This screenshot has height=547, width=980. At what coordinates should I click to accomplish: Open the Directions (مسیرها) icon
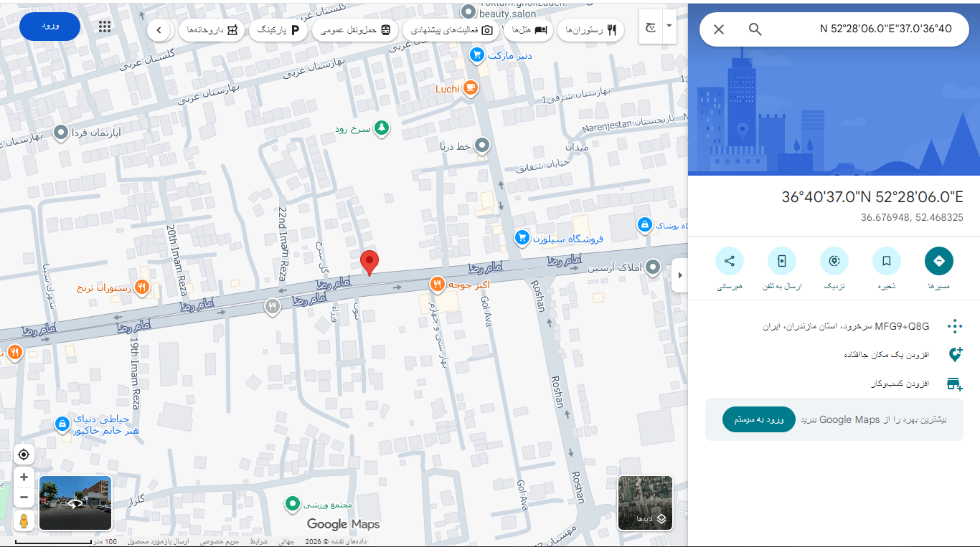pos(939,261)
